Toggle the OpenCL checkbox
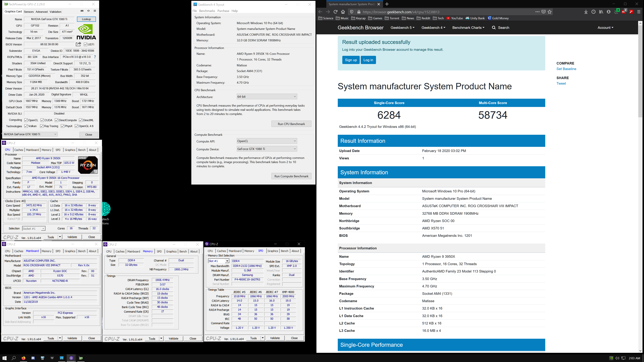This screenshot has width=644, height=362. pyautogui.click(x=26, y=120)
